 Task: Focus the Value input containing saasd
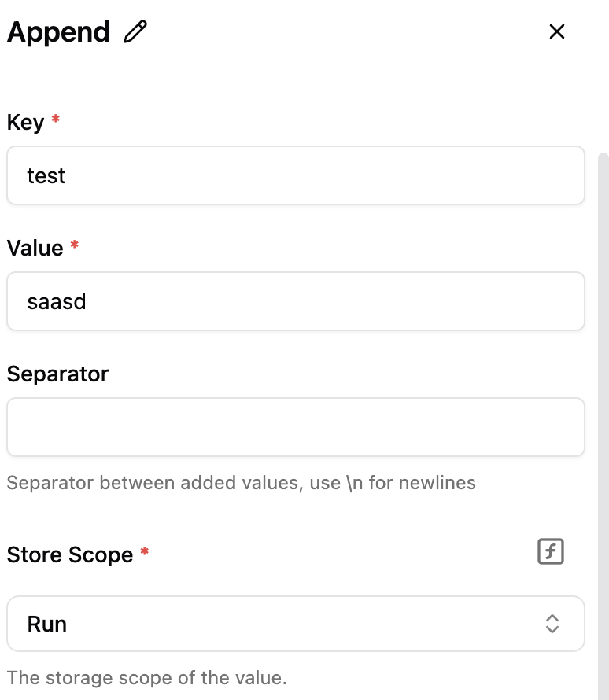coord(295,301)
